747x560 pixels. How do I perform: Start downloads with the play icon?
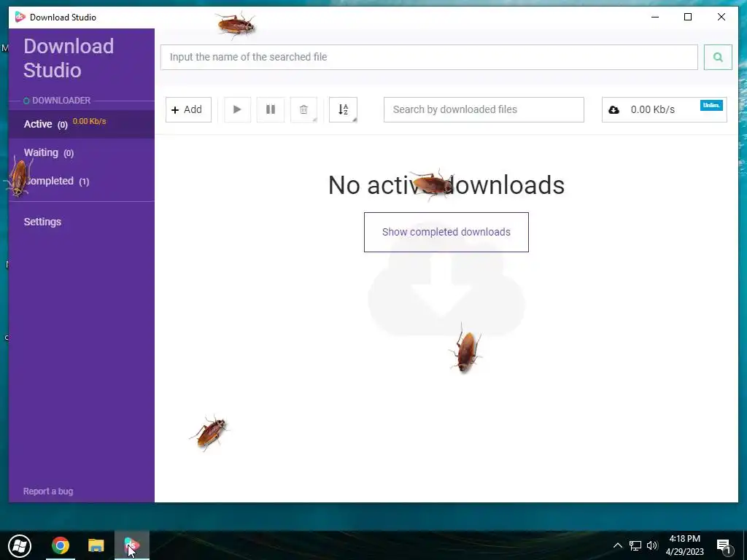point(237,109)
